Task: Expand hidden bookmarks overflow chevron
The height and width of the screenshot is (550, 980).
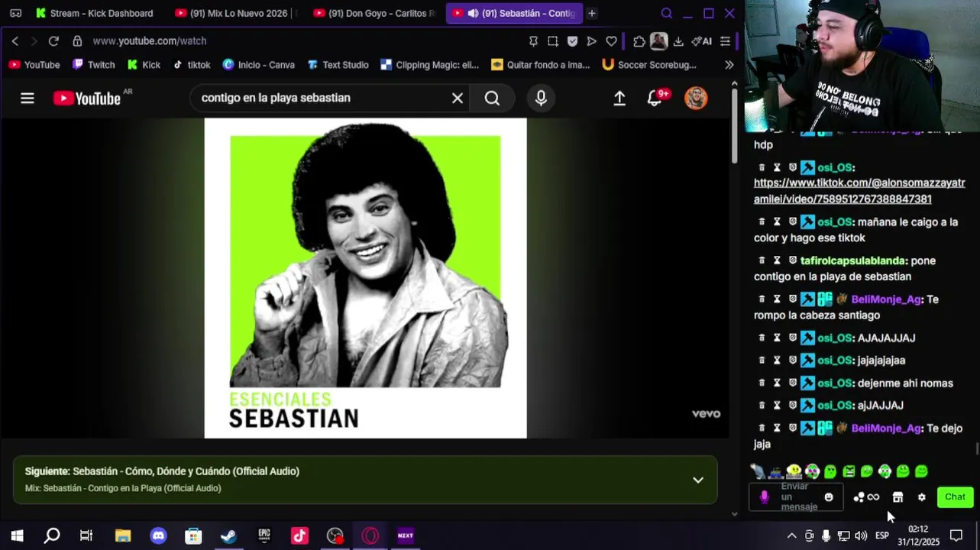Action: coord(729,65)
